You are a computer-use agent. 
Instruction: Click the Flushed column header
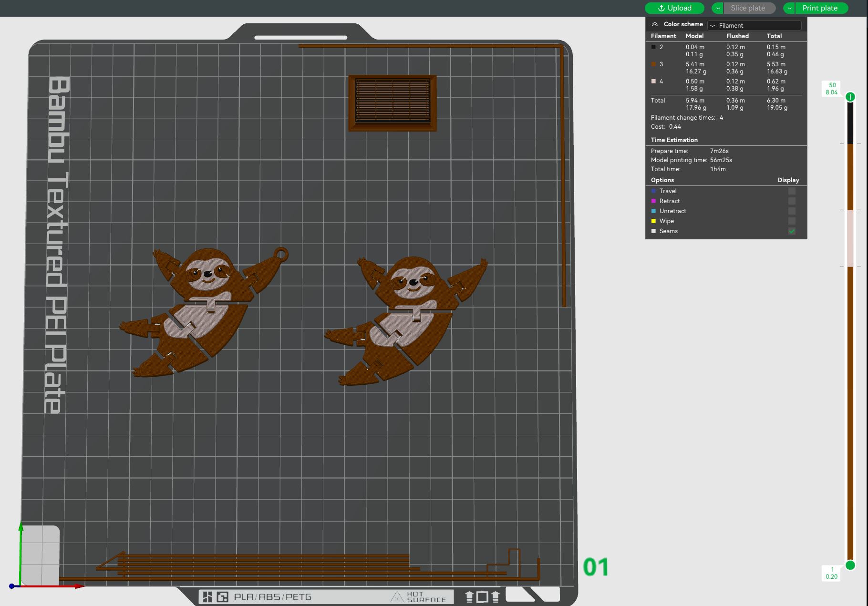[737, 36]
